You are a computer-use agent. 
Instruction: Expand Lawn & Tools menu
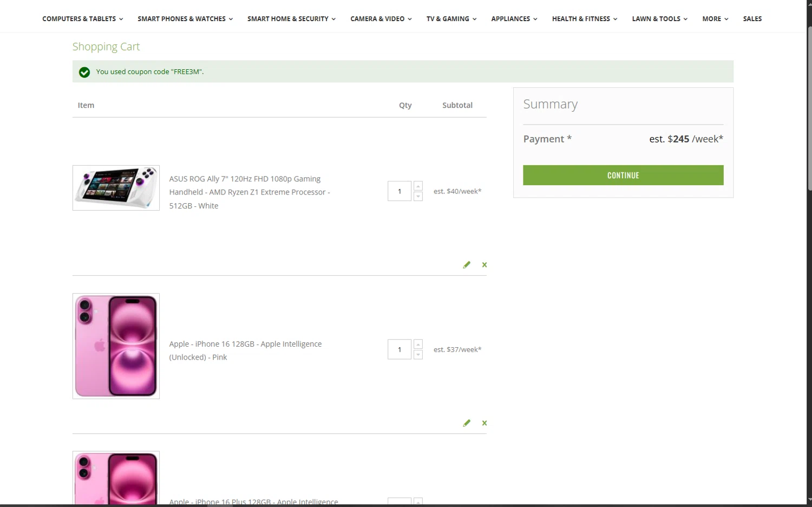(660, 18)
